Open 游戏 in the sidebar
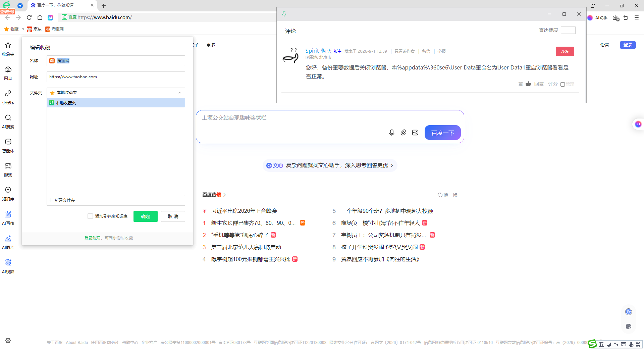This screenshot has height=349, width=644. [8, 169]
